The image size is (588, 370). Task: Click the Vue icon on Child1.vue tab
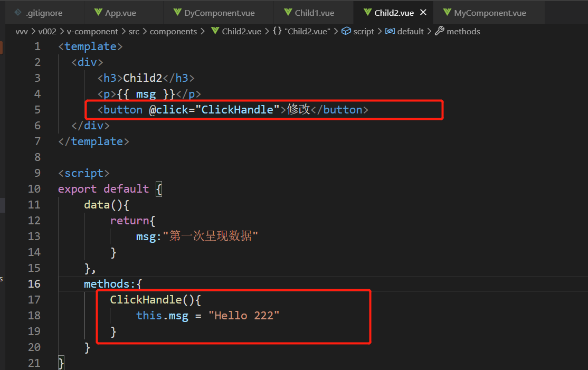point(288,12)
